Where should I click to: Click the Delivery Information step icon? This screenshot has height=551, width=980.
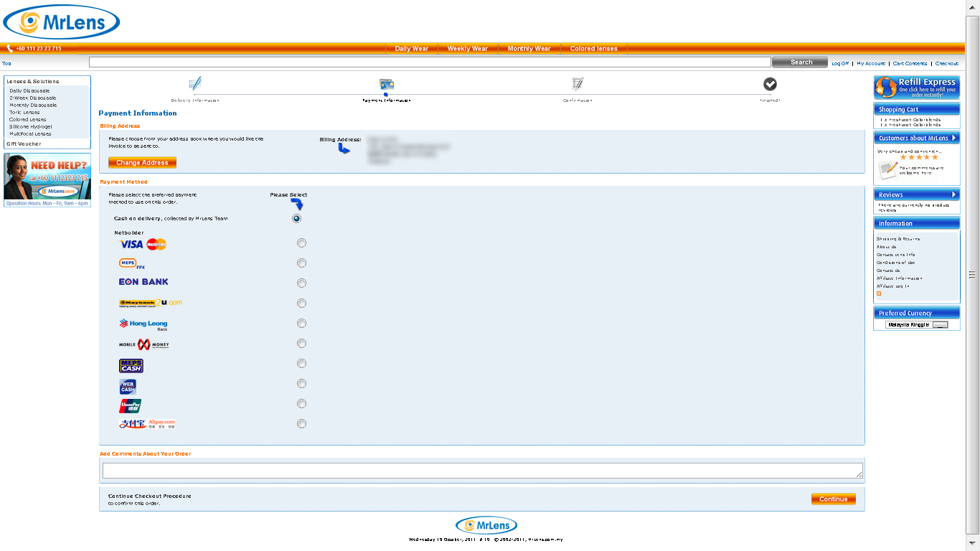pyautogui.click(x=195, y=84)
